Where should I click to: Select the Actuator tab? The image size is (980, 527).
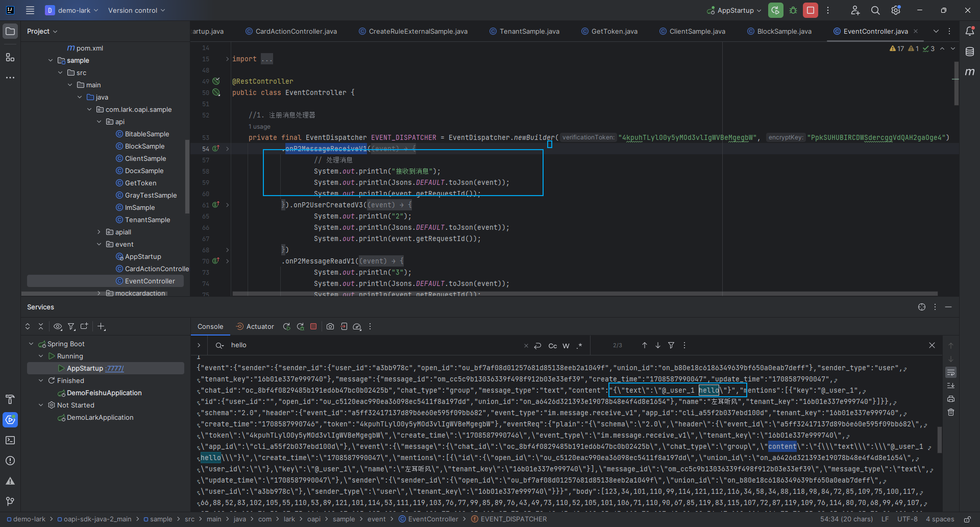tap(255, 326)
